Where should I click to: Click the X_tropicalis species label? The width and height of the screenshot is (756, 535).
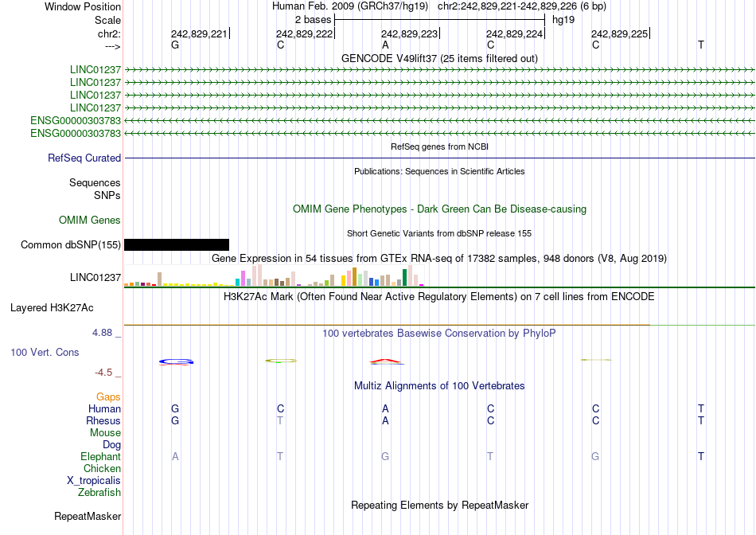tap(94, 481)
